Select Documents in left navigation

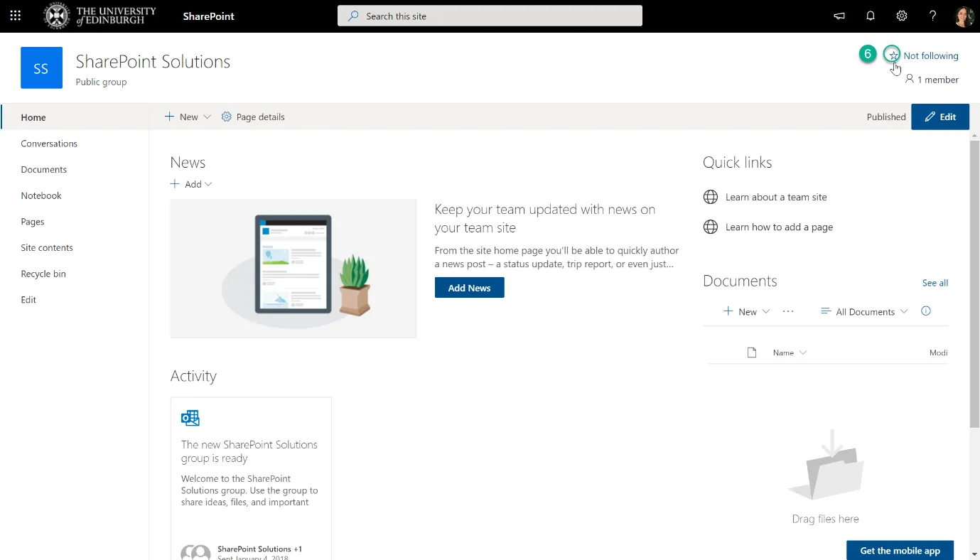43,169
